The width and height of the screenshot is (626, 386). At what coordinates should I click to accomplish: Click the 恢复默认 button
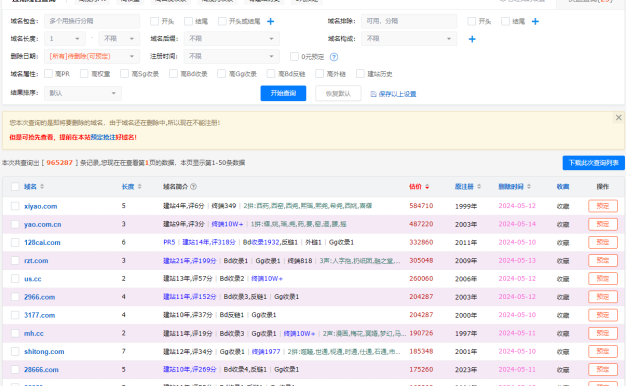[338, 93]
